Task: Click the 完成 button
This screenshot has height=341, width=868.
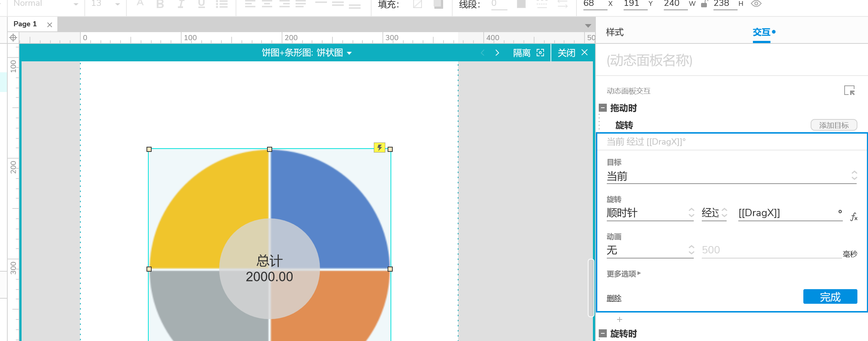Action: click(x=830, y=296)
